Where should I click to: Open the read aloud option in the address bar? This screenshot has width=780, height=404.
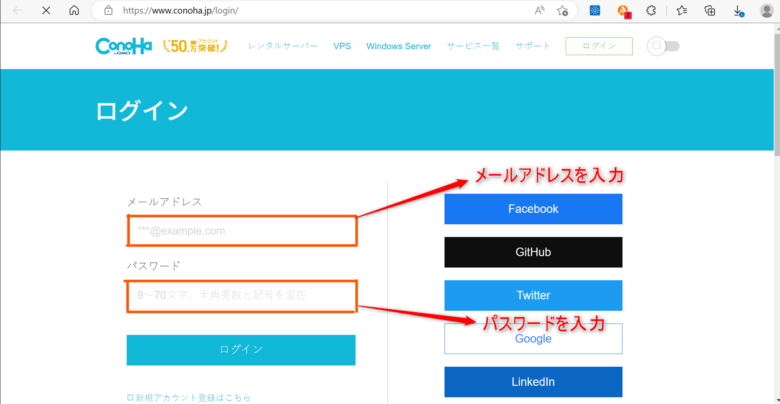click(540, 10)
